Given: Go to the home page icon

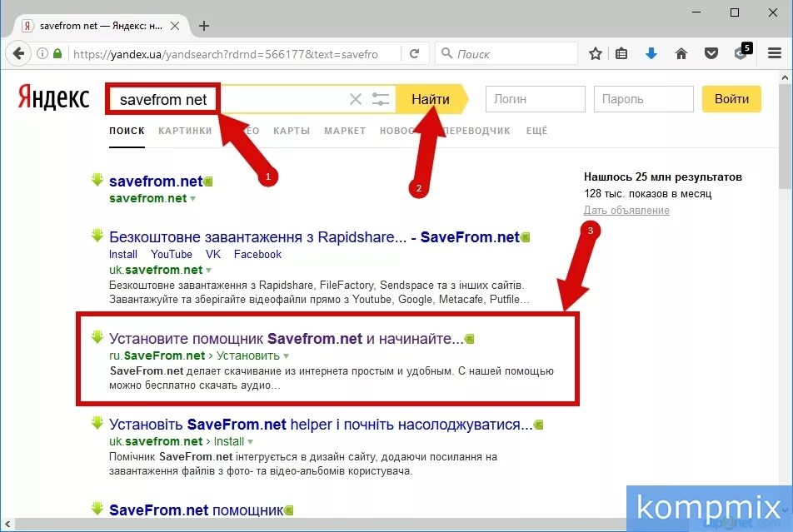Looking at the screenshot, I should pos(681,53).
